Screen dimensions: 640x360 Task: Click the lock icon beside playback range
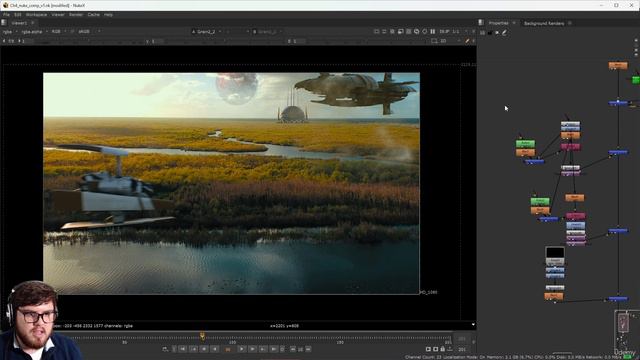tap(442, 349)
